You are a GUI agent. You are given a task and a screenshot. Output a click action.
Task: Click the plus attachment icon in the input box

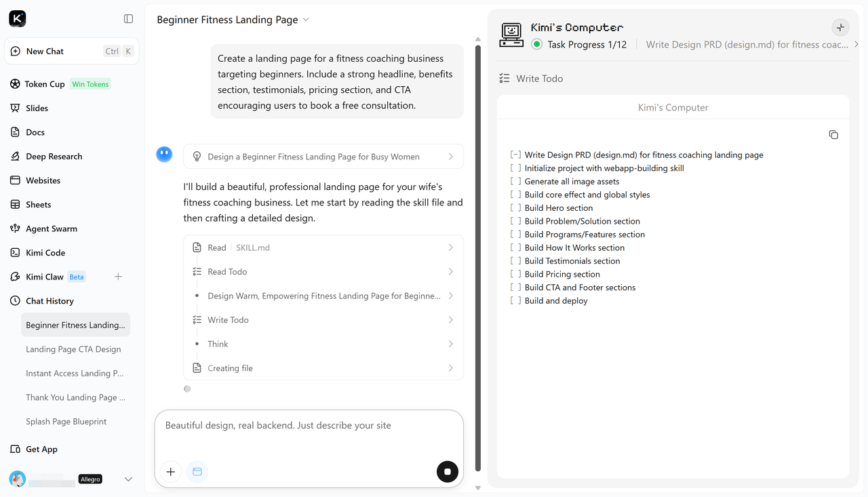[x=171, y=472]
